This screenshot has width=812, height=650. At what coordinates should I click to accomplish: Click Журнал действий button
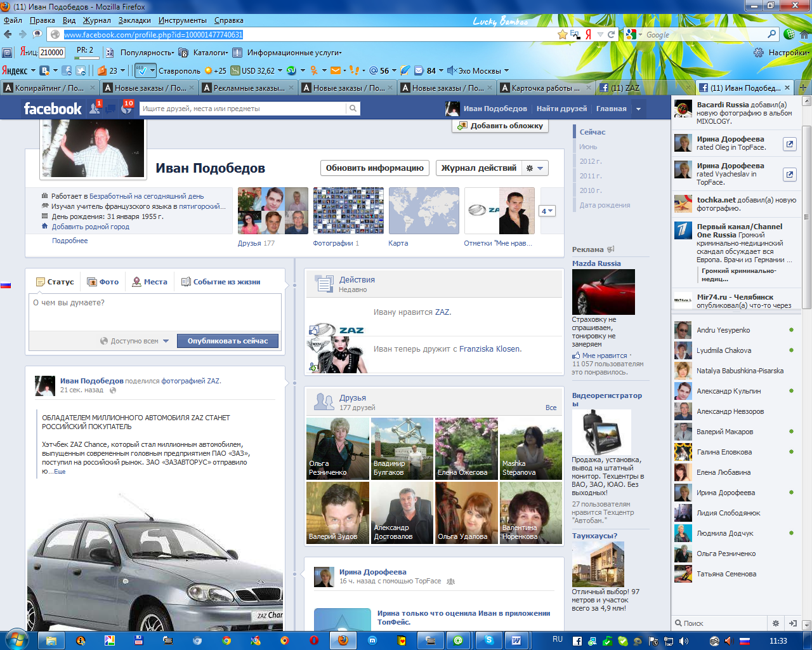pos(478,168)
